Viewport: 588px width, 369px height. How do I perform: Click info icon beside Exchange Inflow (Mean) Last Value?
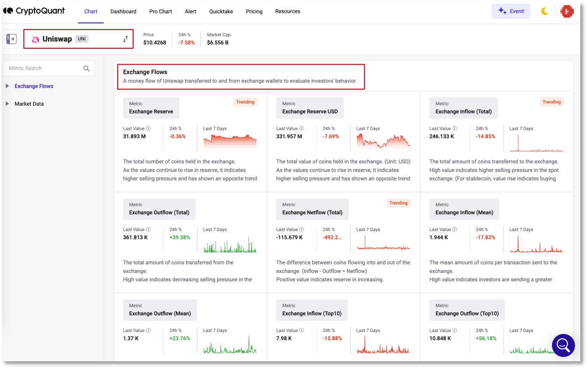[x=455, y=230]
